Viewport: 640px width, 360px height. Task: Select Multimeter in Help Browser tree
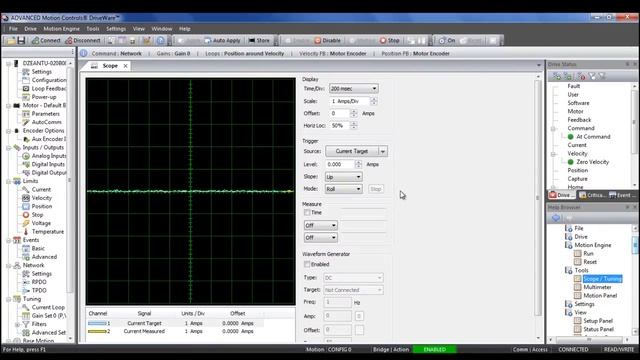pos(597,287)
